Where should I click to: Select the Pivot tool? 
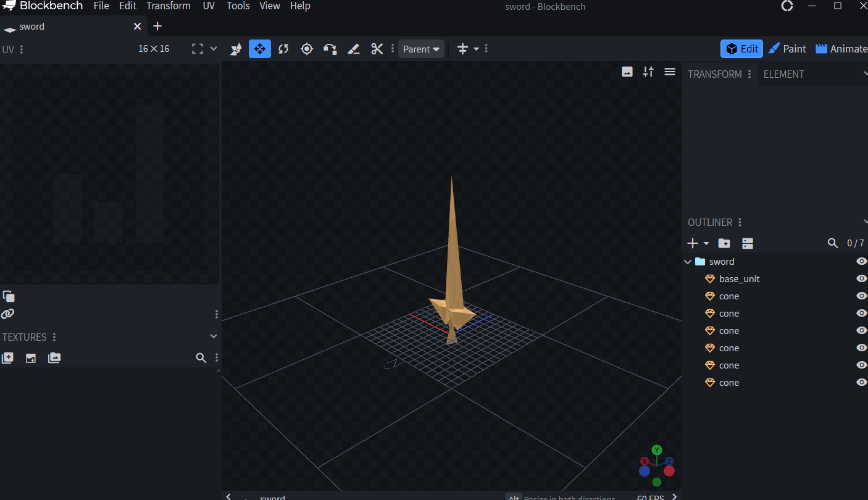pyautogui.click(x=307, y=49)
